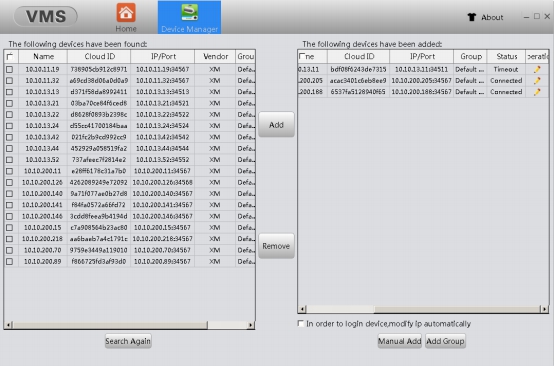
Task: Toggle select-all checkbox in added devices header
Action: pos(302,56)
